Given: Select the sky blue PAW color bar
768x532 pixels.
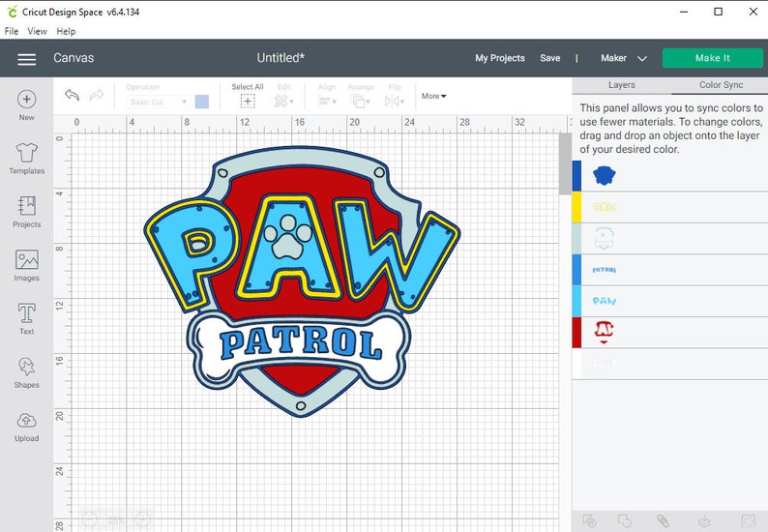Looking at the screenshot, I should pyautogui.click(x=577, y=301).
